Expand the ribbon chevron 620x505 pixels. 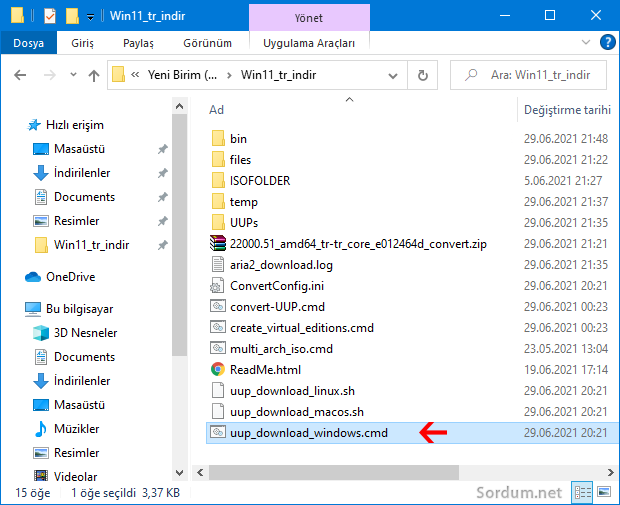(586, 42)
